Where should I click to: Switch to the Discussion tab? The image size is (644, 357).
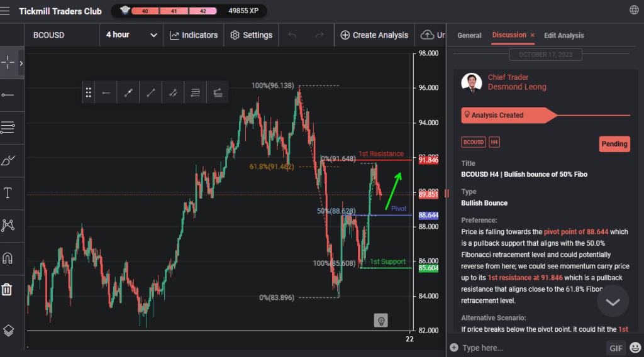point(509,35)
